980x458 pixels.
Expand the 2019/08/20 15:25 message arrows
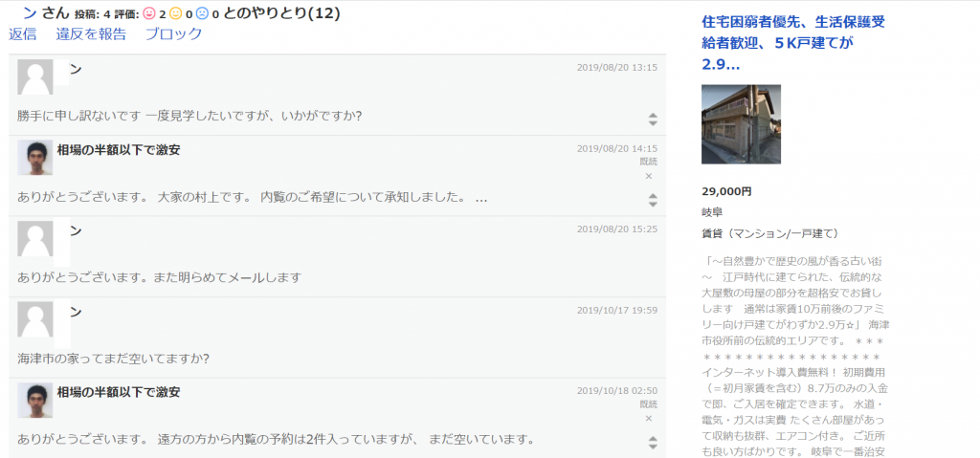tap(653, 280)
